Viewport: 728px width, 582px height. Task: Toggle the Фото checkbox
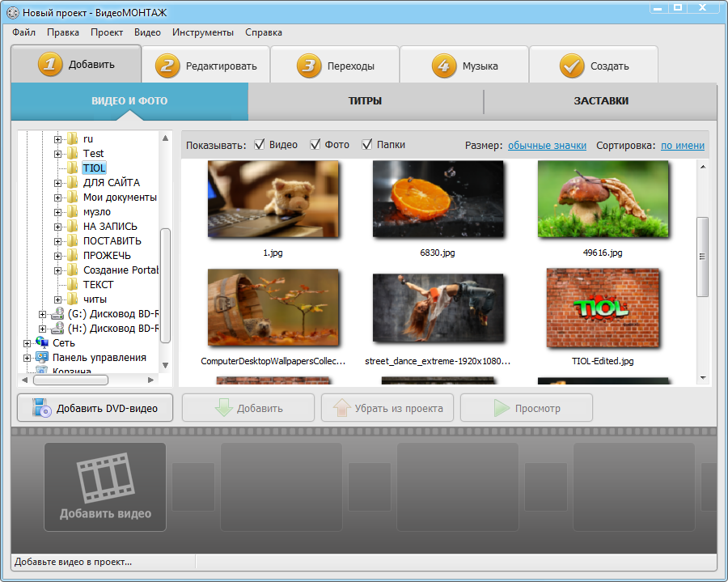click(315, 145)
